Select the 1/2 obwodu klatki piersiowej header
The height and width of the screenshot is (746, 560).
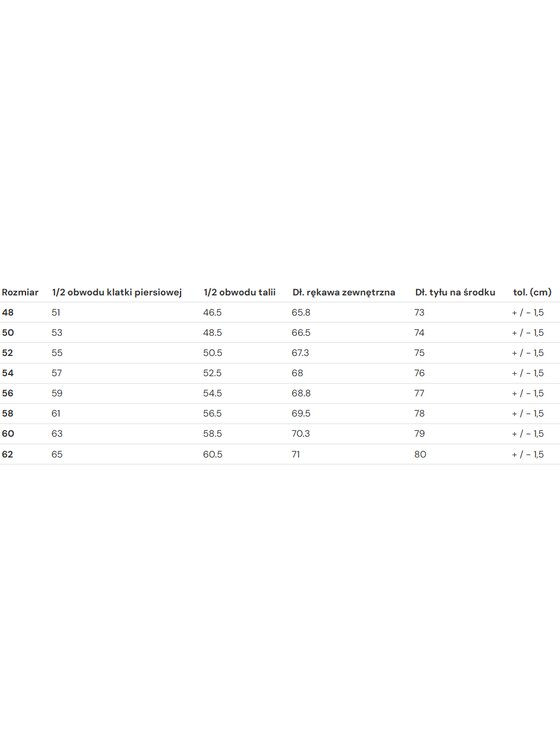click(x=117, y=292)
